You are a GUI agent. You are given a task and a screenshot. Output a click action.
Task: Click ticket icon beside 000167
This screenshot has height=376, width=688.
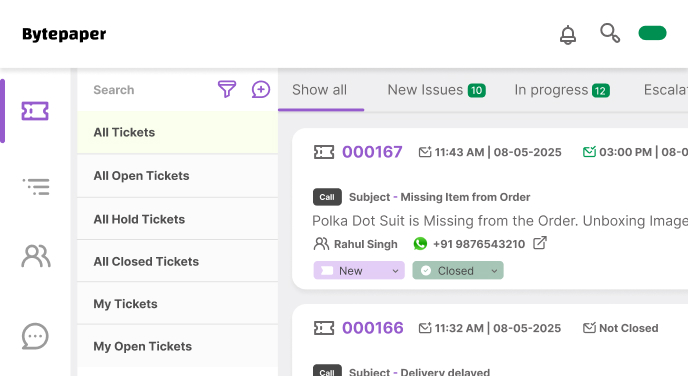point(324,152)
